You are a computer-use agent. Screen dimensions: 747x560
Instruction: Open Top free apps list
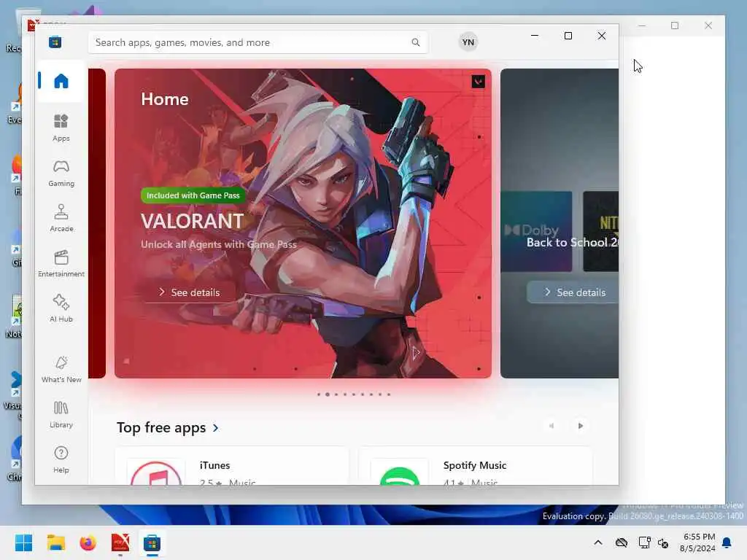[161, 427]
